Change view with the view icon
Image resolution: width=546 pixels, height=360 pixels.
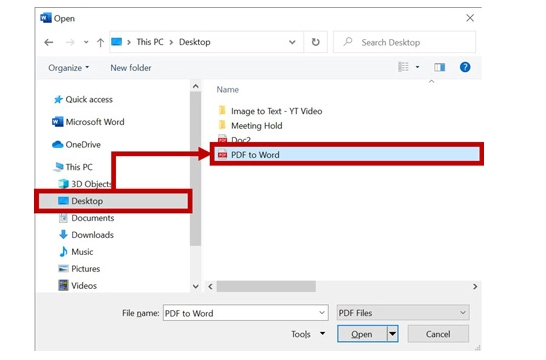click(x=403, y=67)
